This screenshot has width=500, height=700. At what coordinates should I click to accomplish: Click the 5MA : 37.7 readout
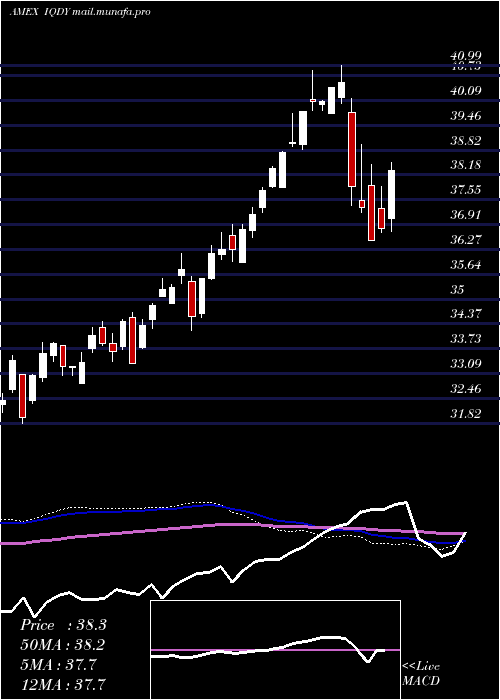(x=58, y=665)
